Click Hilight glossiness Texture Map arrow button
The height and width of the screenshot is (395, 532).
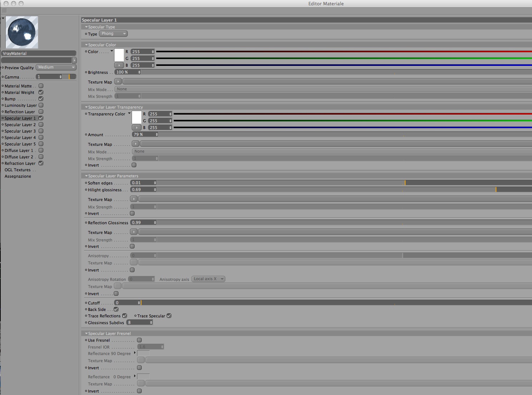(134, 199)
